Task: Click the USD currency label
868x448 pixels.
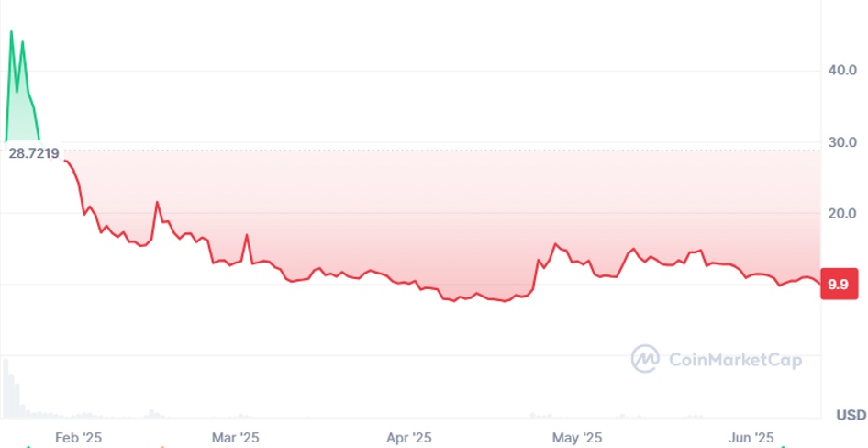Action: click(851, 415)
